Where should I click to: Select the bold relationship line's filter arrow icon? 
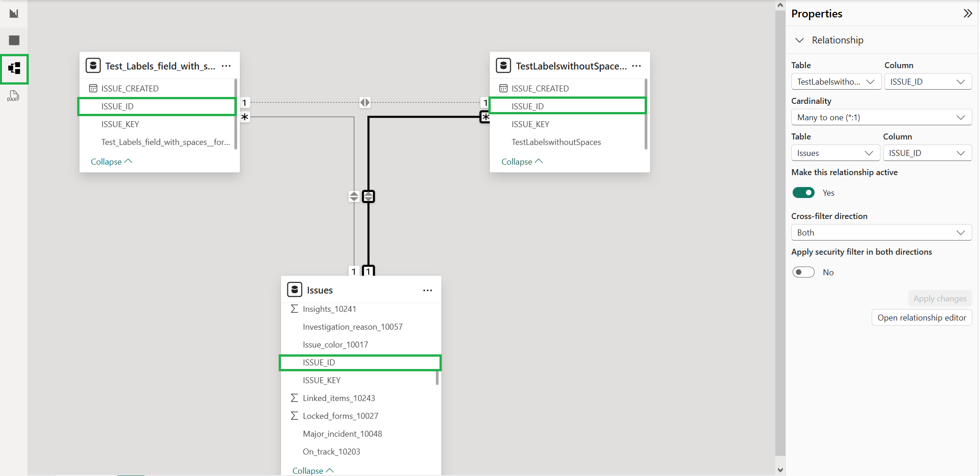[368, 196]
